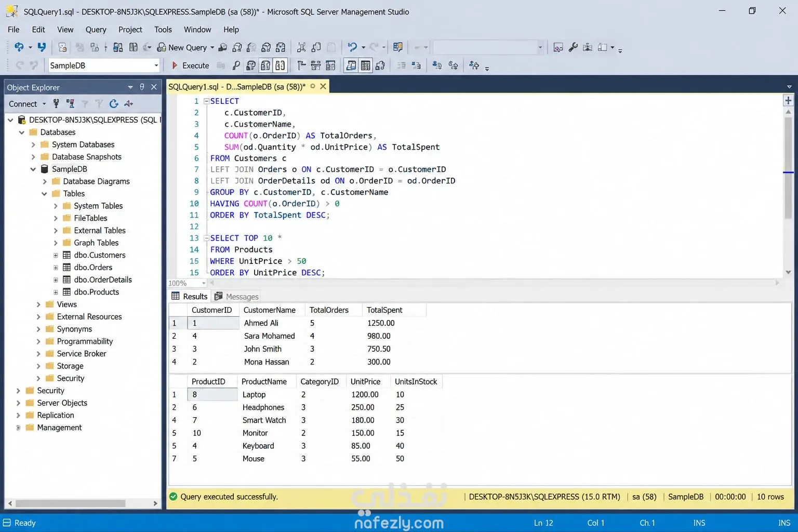Image resolution: width=798 pixels, height=532 pixels.
Task: Click the Object Explorer horizontal scrollbar
Action: coord(70,503)
